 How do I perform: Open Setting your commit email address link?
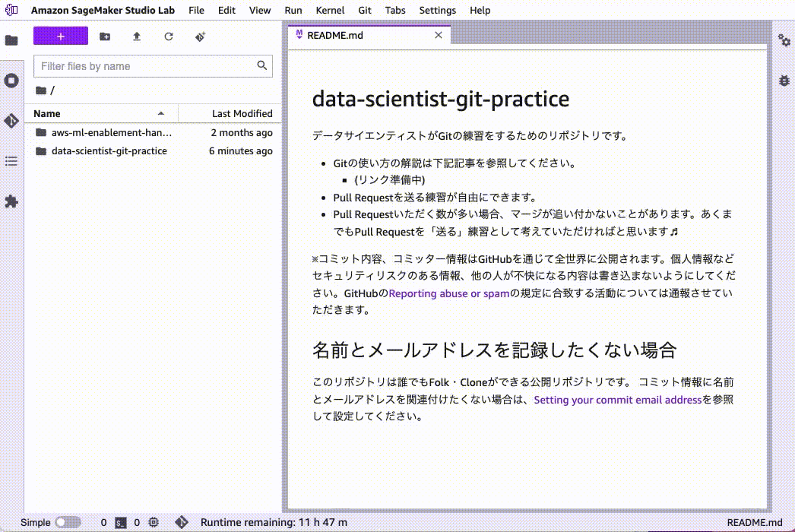[618, 400]
